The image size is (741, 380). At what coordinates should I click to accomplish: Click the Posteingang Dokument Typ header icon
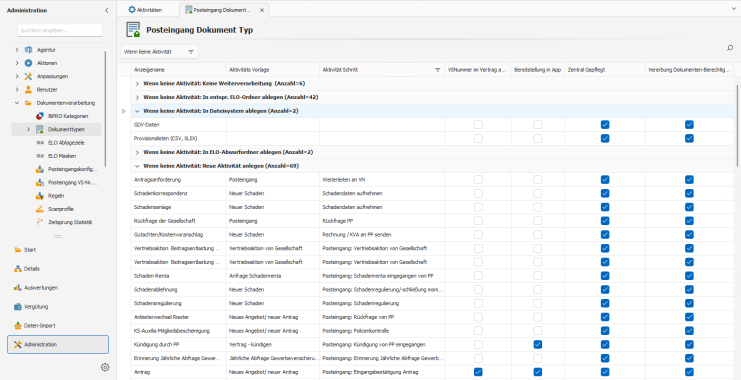point(133,29)
